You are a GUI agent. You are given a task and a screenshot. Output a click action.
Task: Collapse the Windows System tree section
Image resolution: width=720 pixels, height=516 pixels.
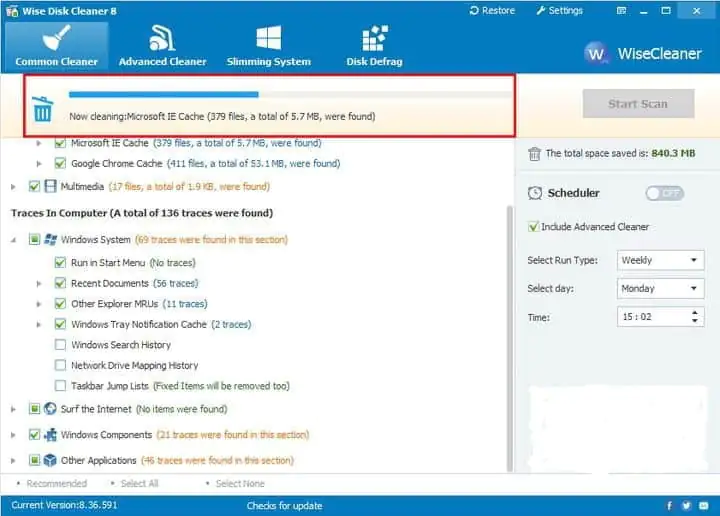click(x=14, y=240)
